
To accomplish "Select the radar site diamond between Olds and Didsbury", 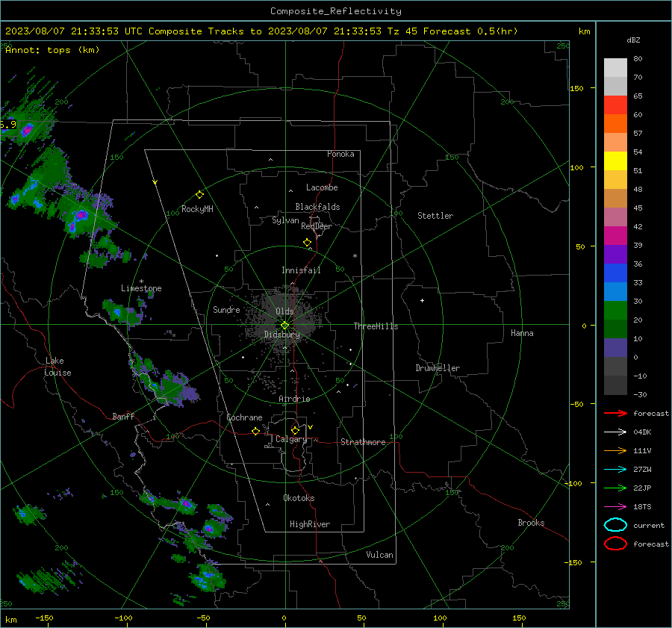I will pos(284,326).
